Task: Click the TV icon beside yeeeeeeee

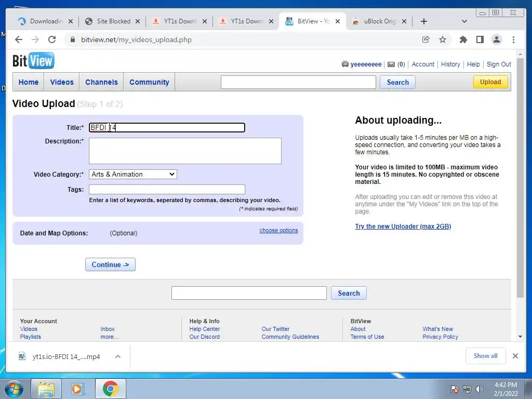Action: pos(345,64)
